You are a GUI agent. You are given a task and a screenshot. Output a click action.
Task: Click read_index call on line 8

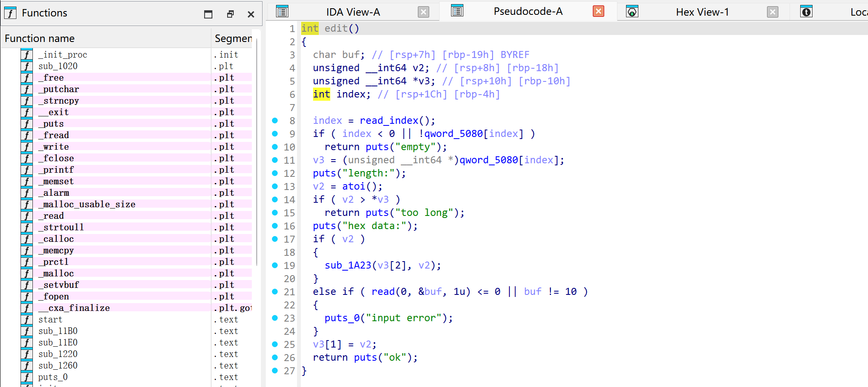click(389, 121)
